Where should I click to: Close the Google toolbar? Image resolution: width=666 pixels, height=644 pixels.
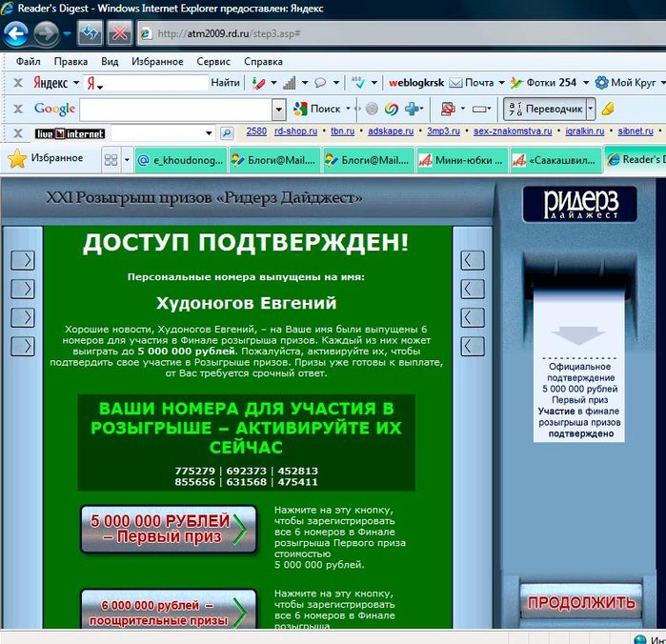point(18,109)
